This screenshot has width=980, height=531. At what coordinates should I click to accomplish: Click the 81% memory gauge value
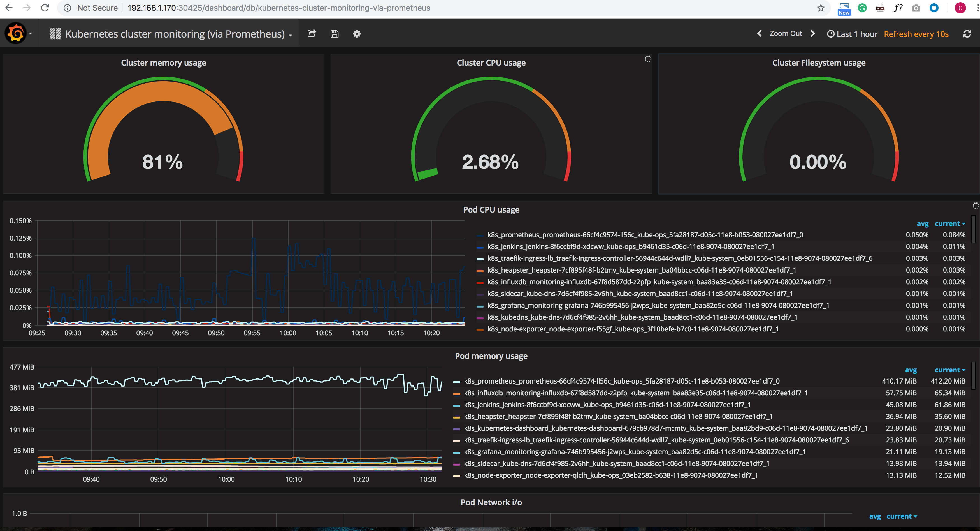point(162,162)
